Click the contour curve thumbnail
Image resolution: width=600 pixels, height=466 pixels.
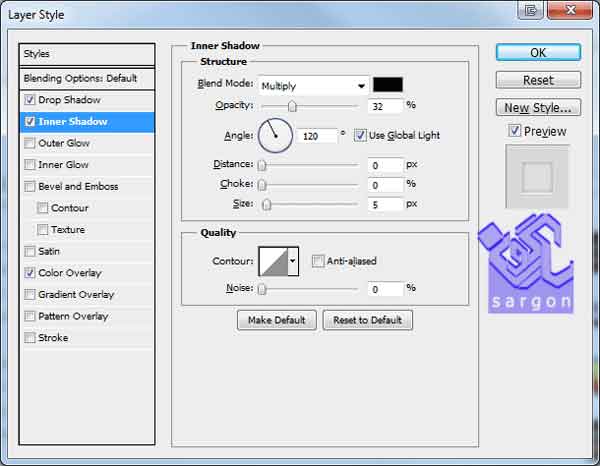272,262
